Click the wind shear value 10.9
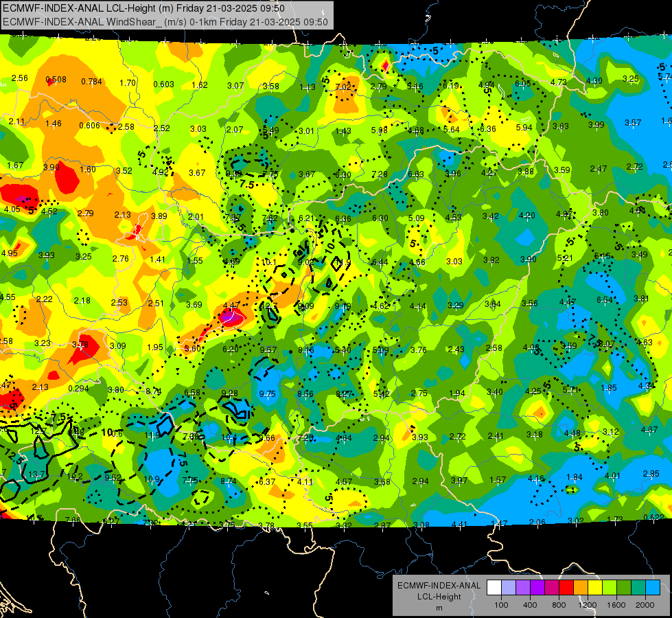This screenshot has width=672, height=618. pos(152,479)
